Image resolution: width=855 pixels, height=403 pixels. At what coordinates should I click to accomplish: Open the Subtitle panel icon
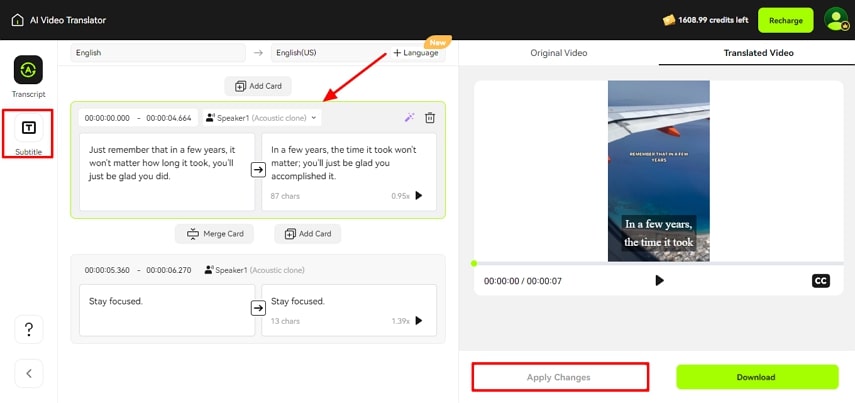click(28, 128)
